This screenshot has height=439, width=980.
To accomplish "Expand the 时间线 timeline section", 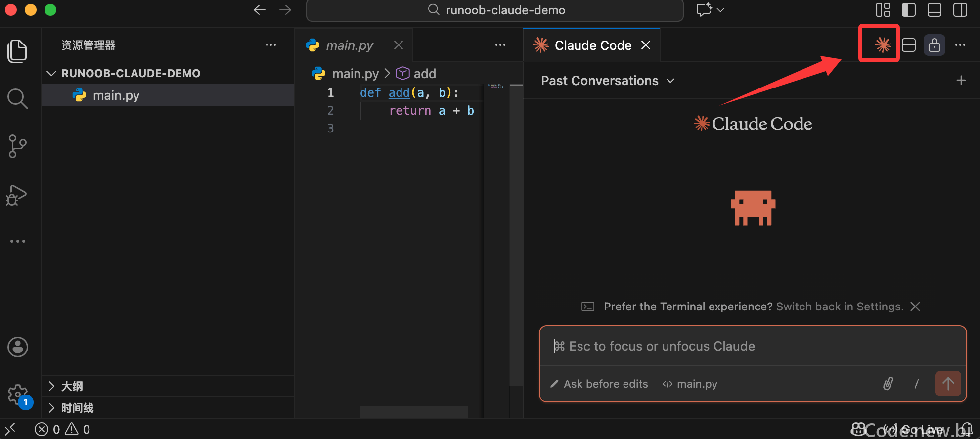I will pyautogui.click(x=168, y=408).
